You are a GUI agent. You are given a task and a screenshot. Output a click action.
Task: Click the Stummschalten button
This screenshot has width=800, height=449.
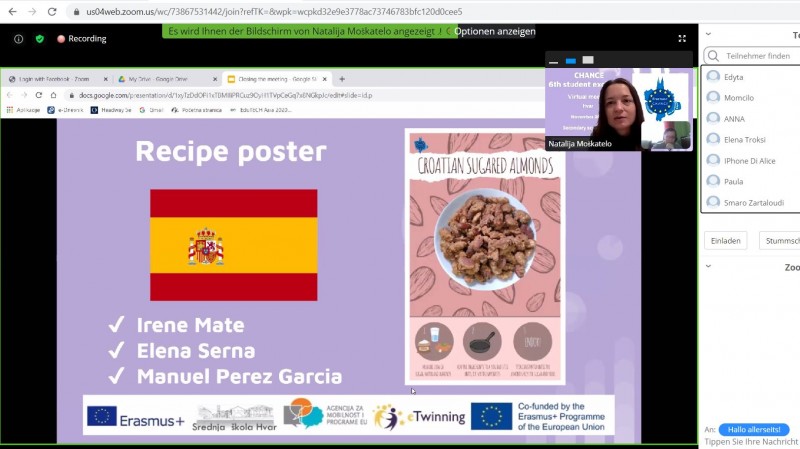780,241
